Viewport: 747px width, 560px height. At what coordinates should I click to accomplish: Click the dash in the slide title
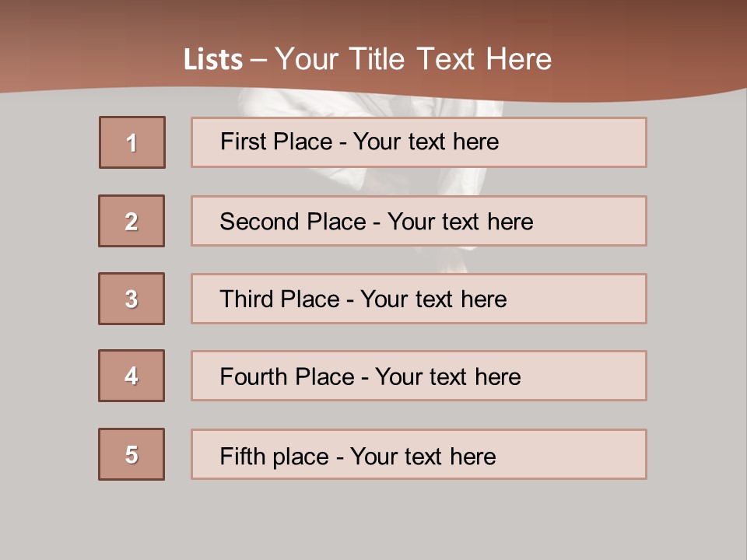click(258, 60)
